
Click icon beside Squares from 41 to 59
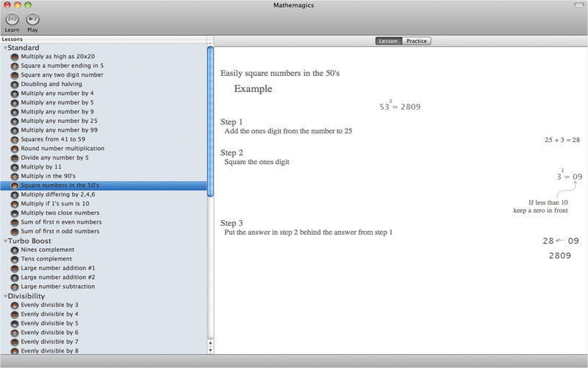coord(15,139)
